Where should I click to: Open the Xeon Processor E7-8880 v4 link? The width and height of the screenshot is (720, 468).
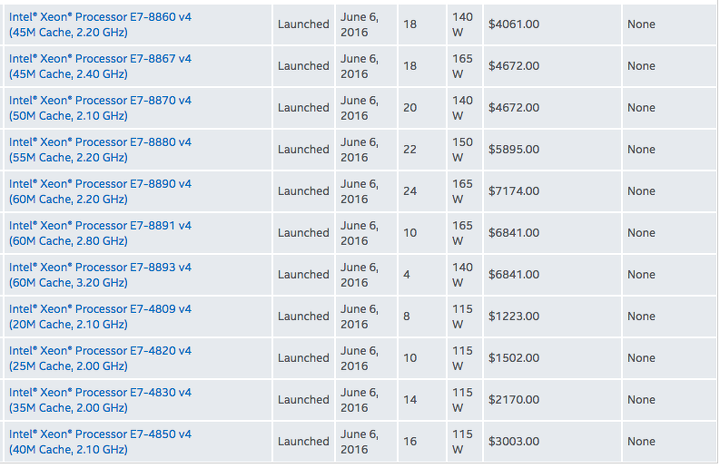tap(100, 150)
